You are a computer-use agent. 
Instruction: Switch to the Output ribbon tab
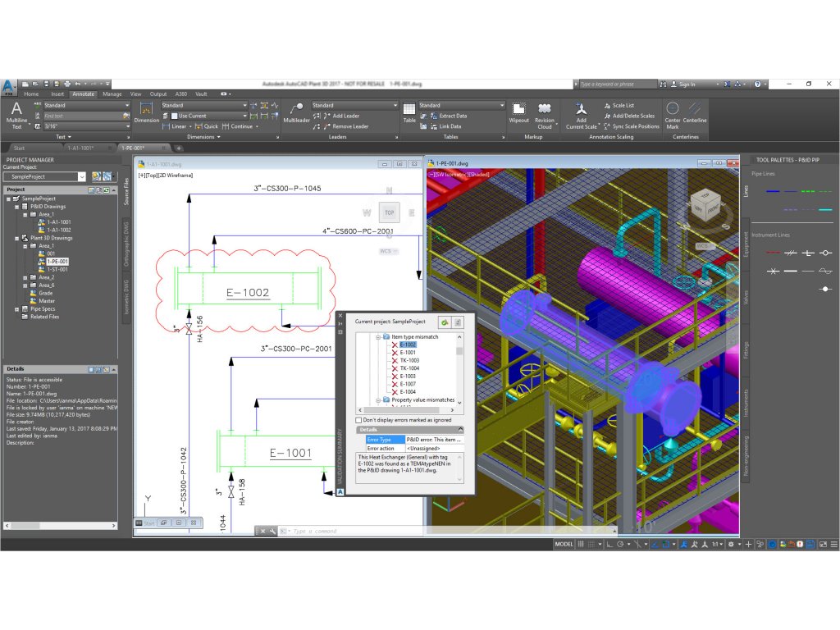pos(158,94)
